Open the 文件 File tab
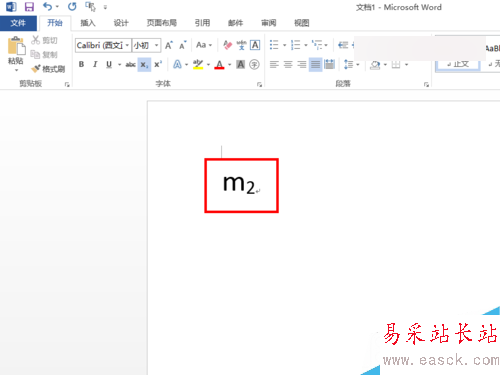Image resolution: width=500 pixels, height=375 pixels. click(x=18, y=23)
